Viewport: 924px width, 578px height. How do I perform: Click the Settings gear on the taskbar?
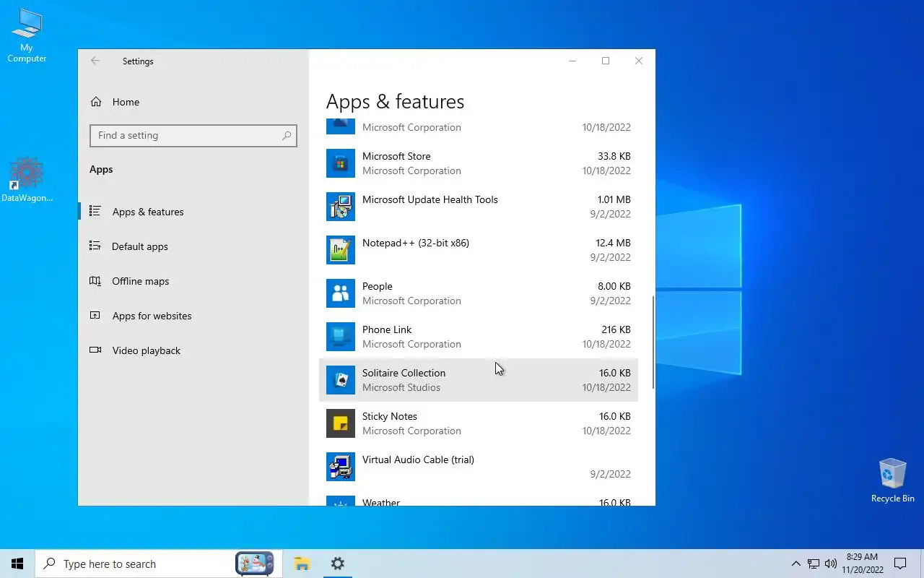(x=337, y=564)
